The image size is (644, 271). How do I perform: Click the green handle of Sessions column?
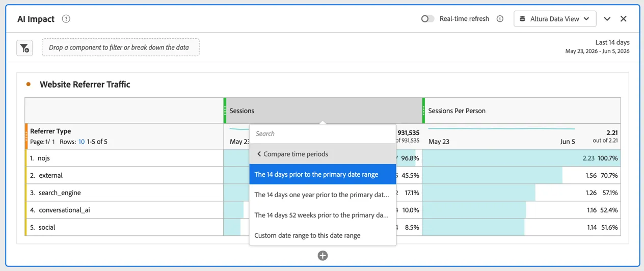point(225,111)
